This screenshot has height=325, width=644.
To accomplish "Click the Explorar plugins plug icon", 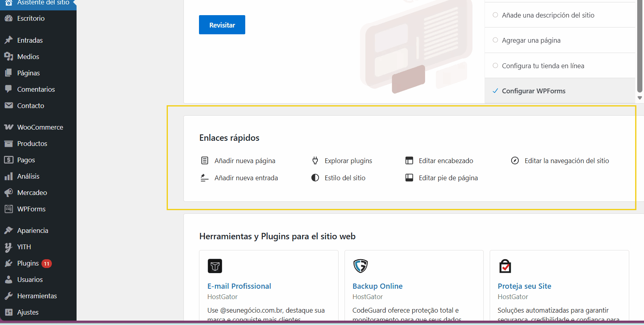I will tap(315, 161).
